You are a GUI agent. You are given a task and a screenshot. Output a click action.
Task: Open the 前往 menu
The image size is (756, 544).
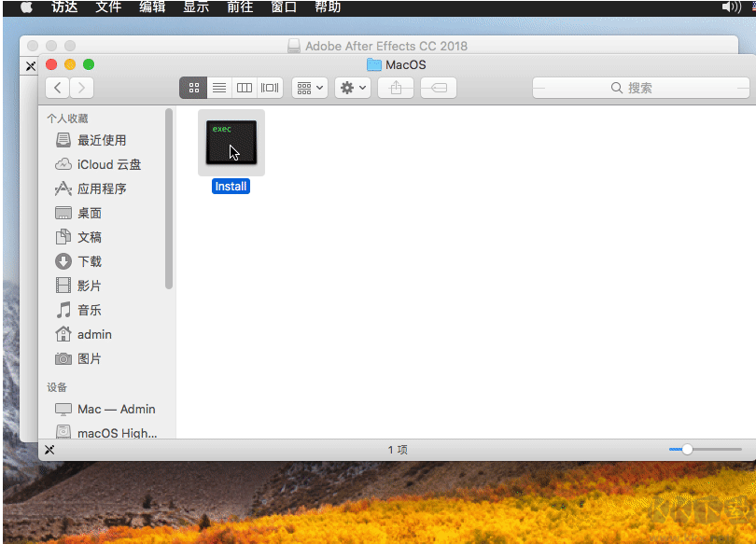pyautogui.click(x=238, y=7)
